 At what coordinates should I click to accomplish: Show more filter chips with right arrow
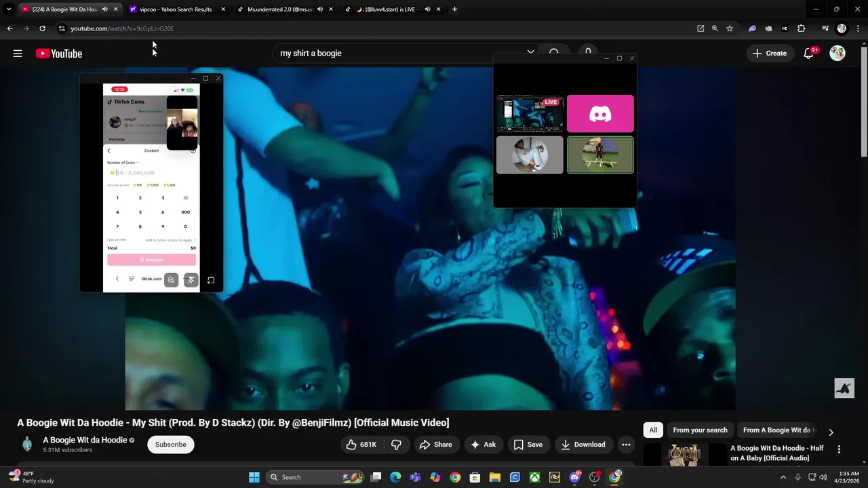point(831,432)
